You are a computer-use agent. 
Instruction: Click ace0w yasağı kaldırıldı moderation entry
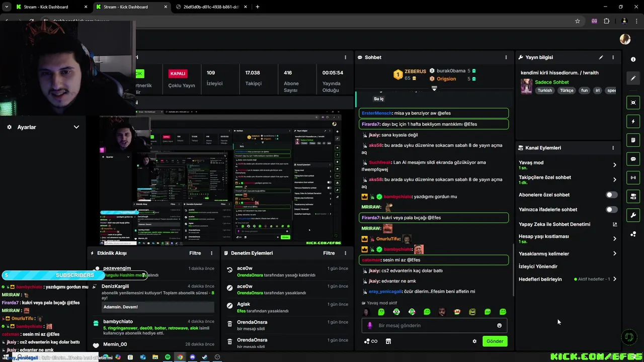[287, 271]
